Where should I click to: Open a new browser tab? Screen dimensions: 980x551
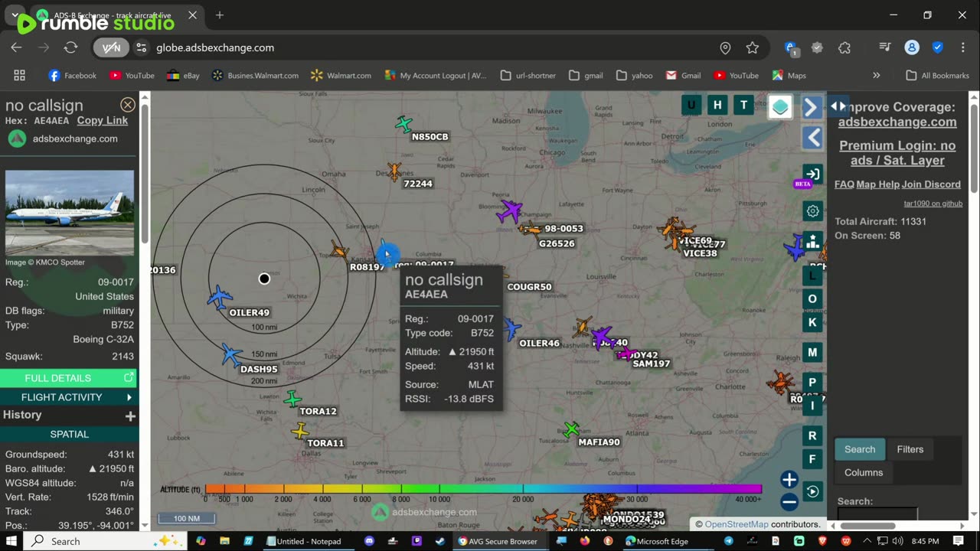pyautogui.click(x=220, y=15)
